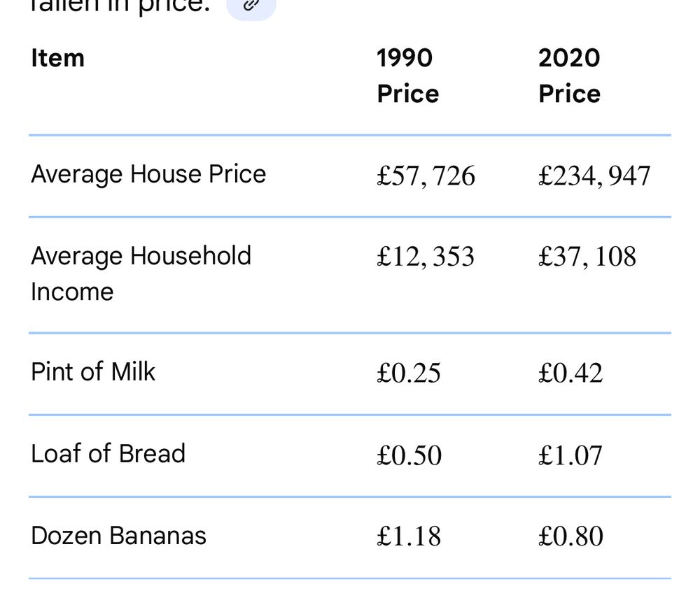This screenshot has height=598, width=700.
Task: Click the £1.18 bananas price
Action: tap(409, 537)
